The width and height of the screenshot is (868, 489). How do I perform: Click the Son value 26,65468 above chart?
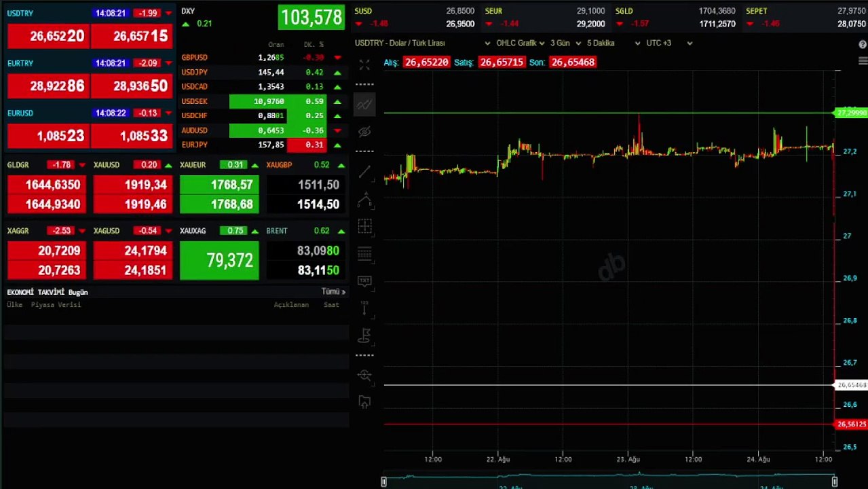[x=573, y=62]
